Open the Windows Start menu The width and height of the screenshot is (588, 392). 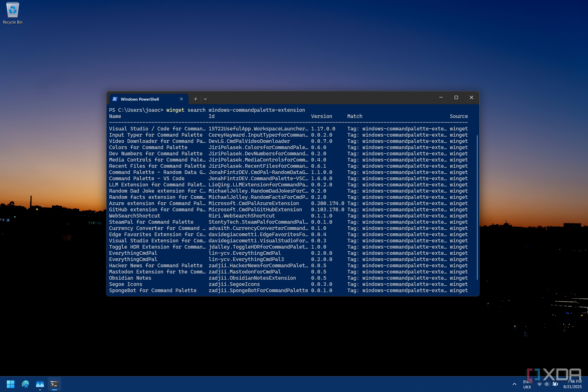click(10, 384)
